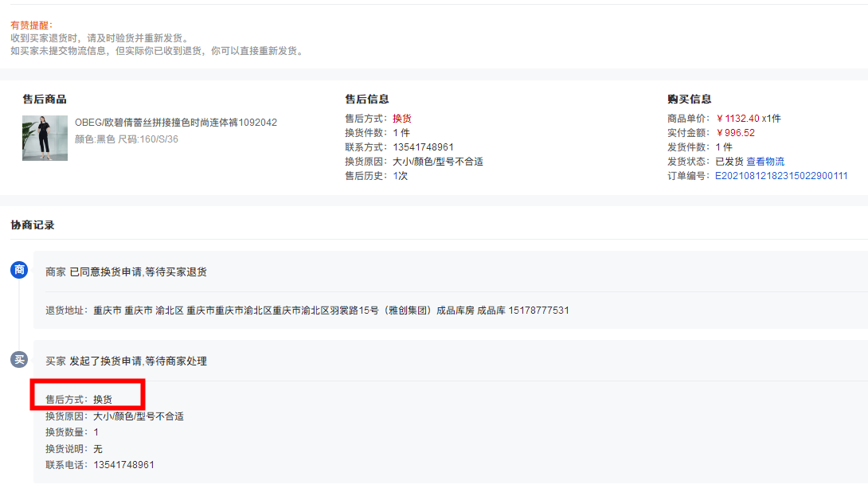Click the 购买信息 section heading
The width and height of the screenshot is (868, 500).
point(689,100)
